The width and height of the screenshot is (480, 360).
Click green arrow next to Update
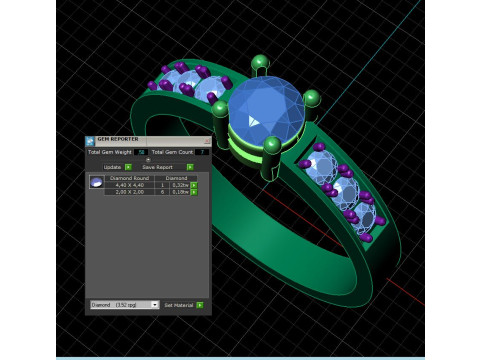tap(128, 167)
